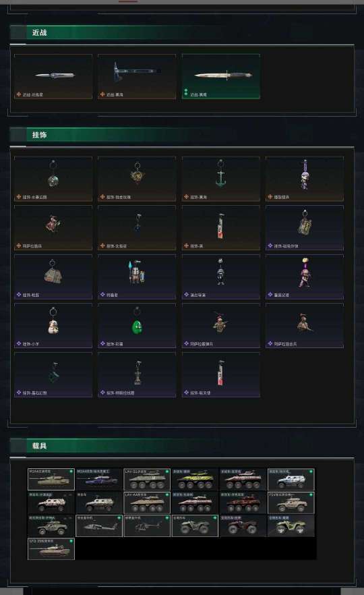Image resolution: width=364 pixels, height=595 pixels.
Task: Pick the dark folding knife melee item
Action: pyautogui.click(x=53, y=77)
